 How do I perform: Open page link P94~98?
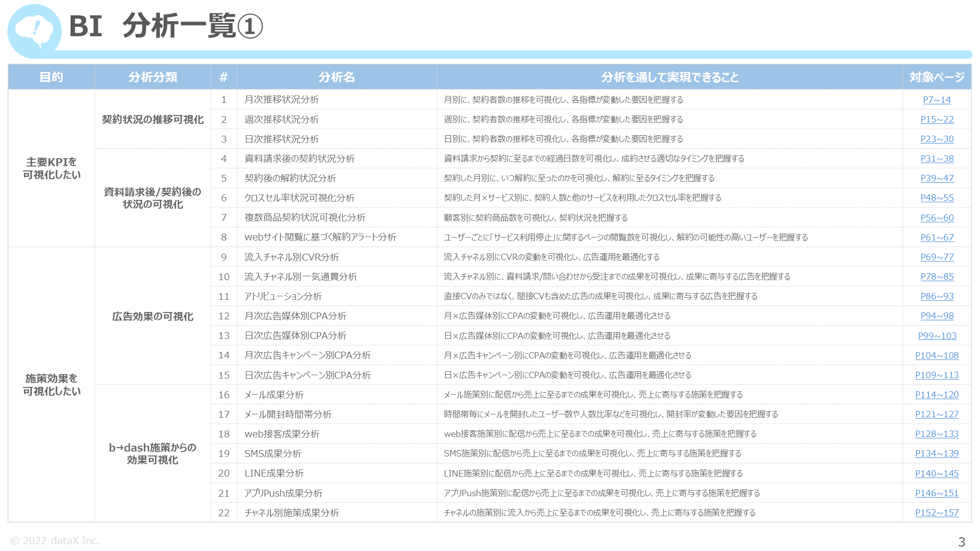(x=937, y=316)
